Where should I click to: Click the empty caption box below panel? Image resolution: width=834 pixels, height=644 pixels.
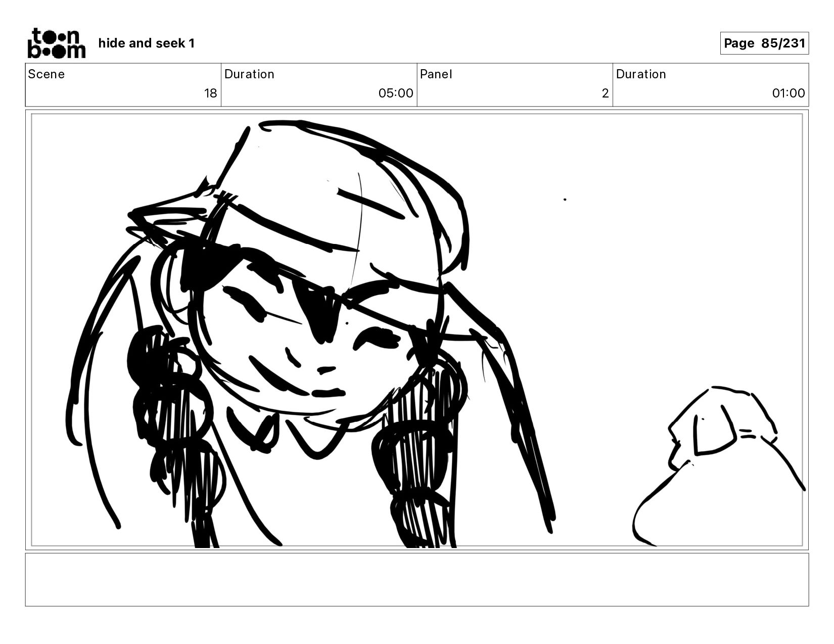coord(417,579)
